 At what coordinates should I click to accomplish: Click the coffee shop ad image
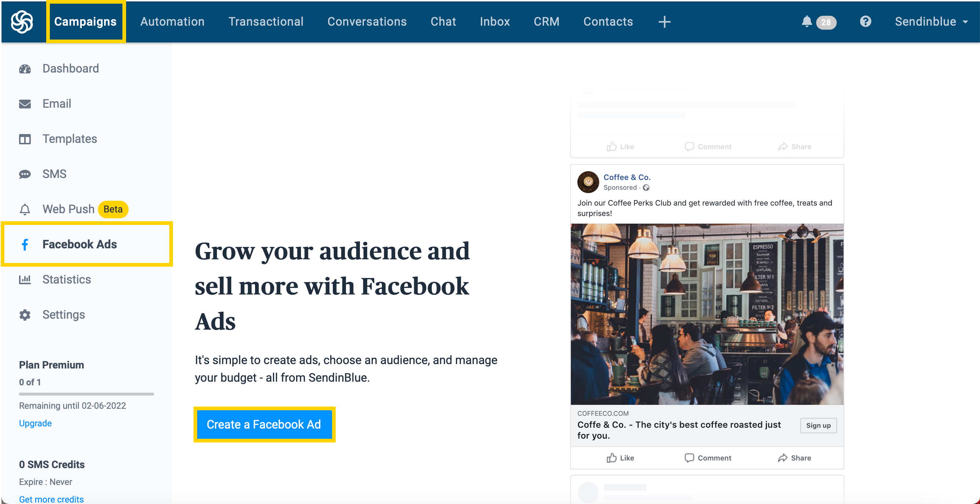(707, 314)
